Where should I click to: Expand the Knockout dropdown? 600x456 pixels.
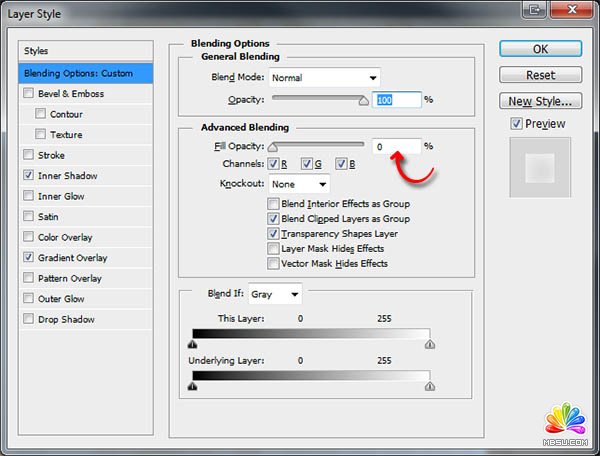click(x=299, y=184)
